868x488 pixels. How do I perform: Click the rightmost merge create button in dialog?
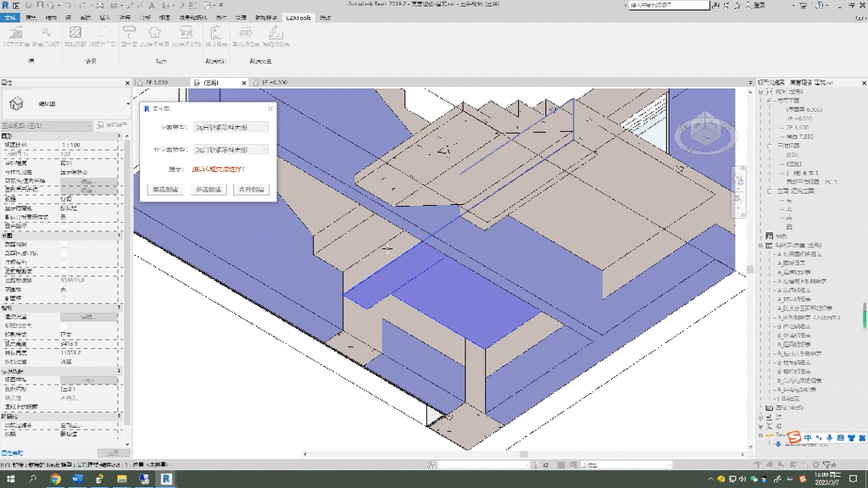252,190
